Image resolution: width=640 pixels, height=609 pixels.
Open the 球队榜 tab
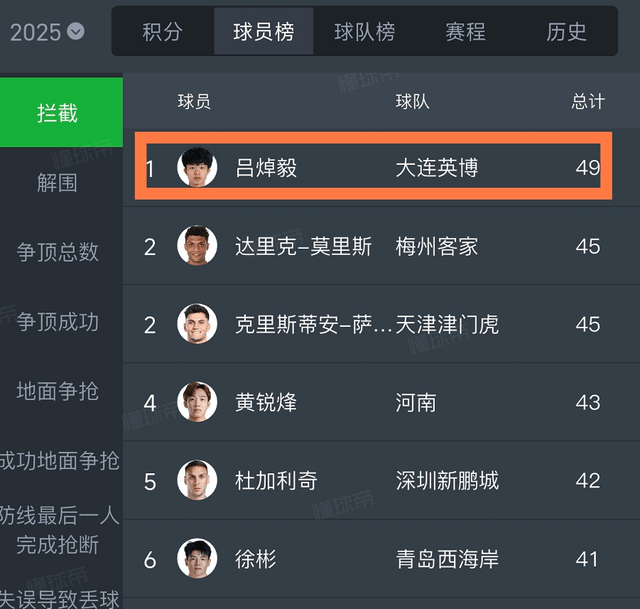tap(364, 32)
